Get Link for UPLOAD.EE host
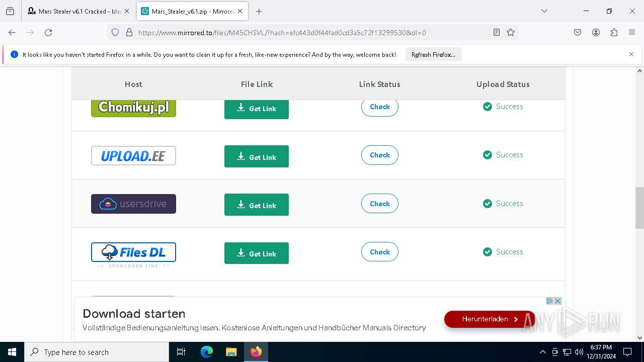Image resolution: width=644 pixels, height=362 pixels. pos(257,156)
